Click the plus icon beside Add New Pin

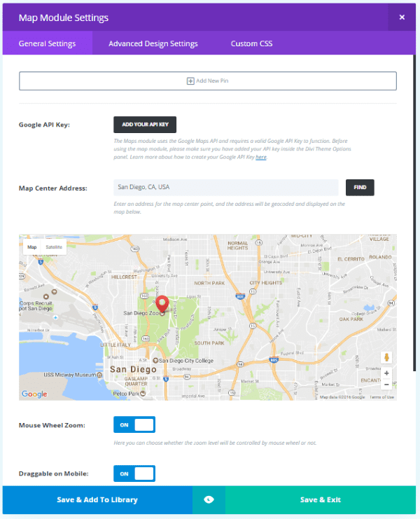tap(190, 81)
